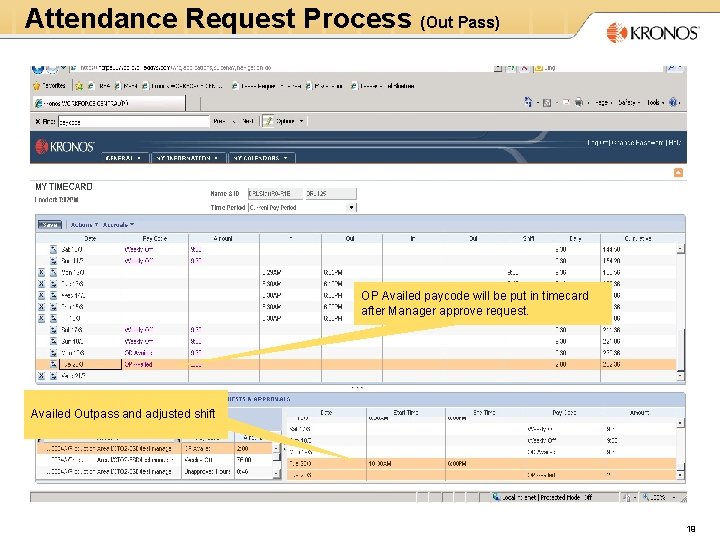Click the requests list scroll-up arrow
The image size is (720, 540).
tap(681, 422)
